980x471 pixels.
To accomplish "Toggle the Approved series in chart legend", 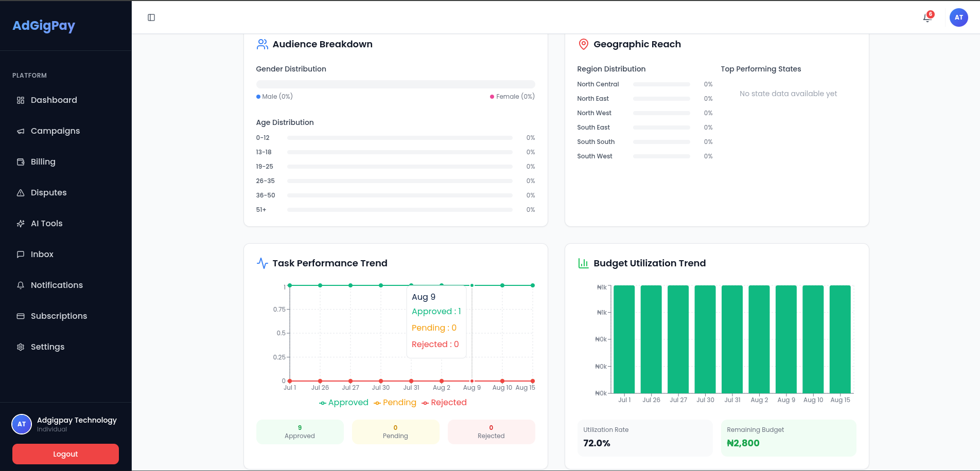I will [343, 403].
